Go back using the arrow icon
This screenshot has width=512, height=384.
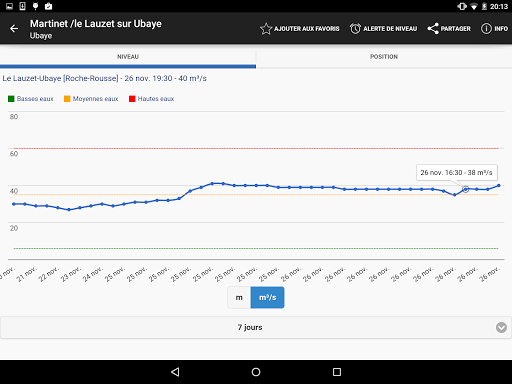coord(14,29)
